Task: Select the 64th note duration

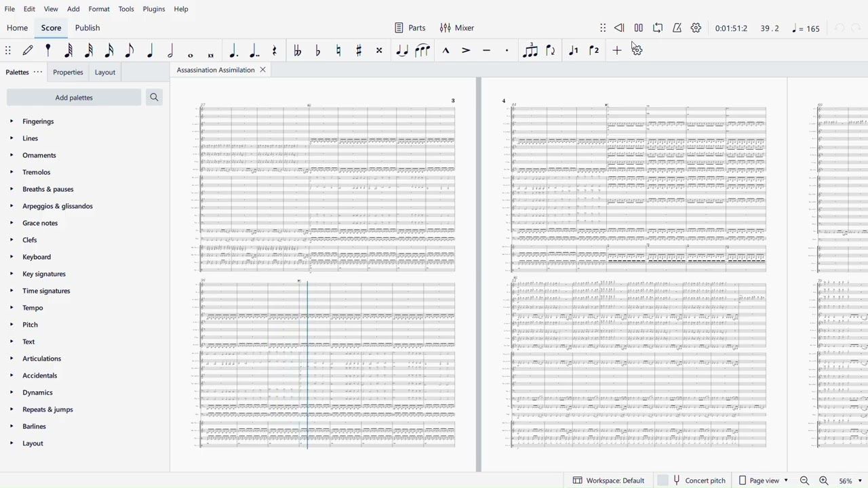Action: point(68,51)
